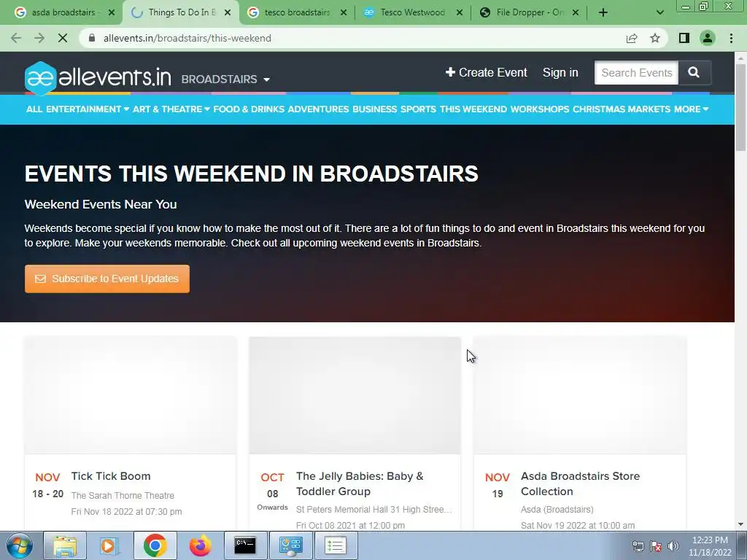Open the Chrome profile avatar
Viewport: 747px width, 560px height.
708,38
